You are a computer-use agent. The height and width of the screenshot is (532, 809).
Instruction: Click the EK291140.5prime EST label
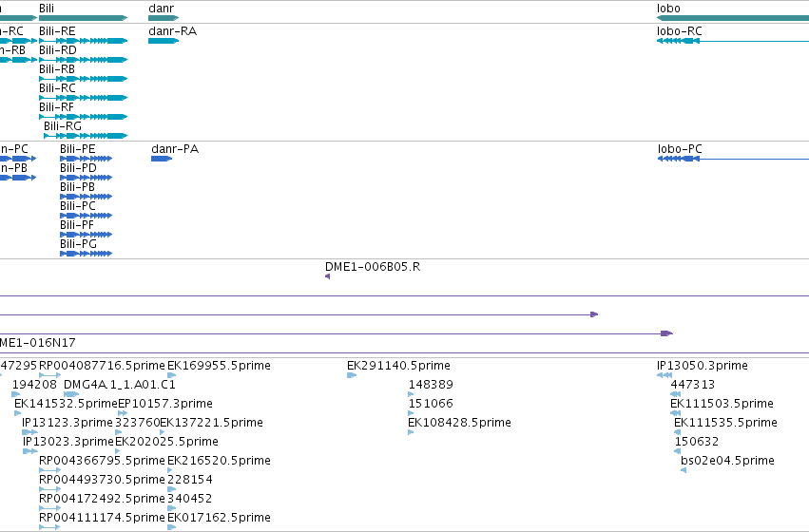point(398,366)
